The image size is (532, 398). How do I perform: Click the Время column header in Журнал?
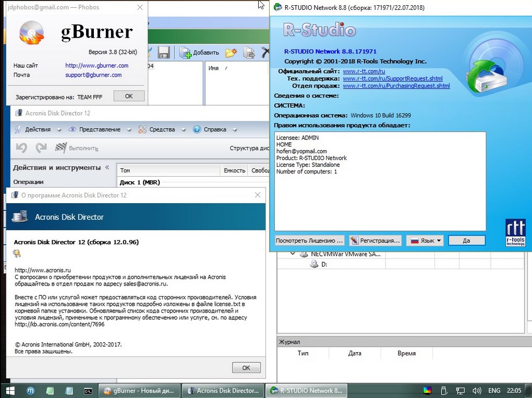[x=406, y=353]
